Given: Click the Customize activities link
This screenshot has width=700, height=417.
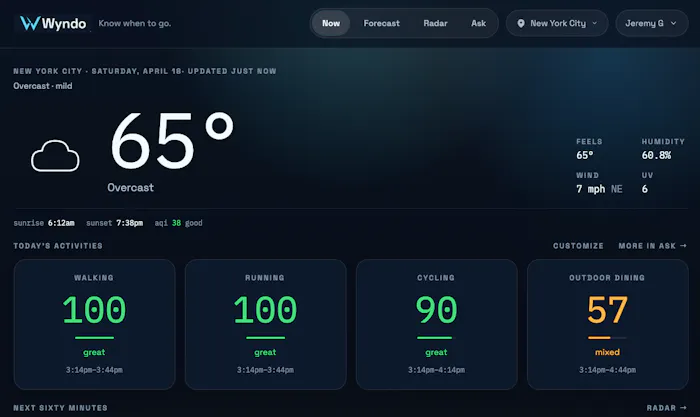Looking at the screenshot, I should (578, 246).
